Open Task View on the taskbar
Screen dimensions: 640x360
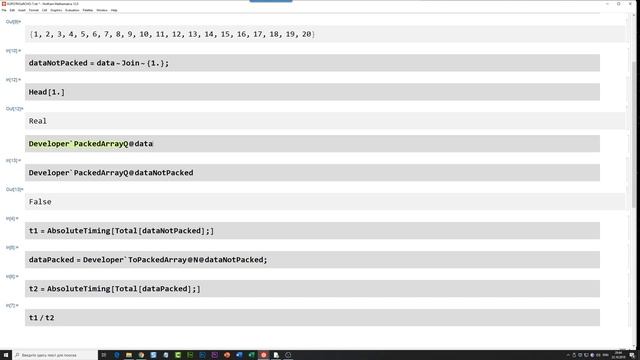pos(104,355)
